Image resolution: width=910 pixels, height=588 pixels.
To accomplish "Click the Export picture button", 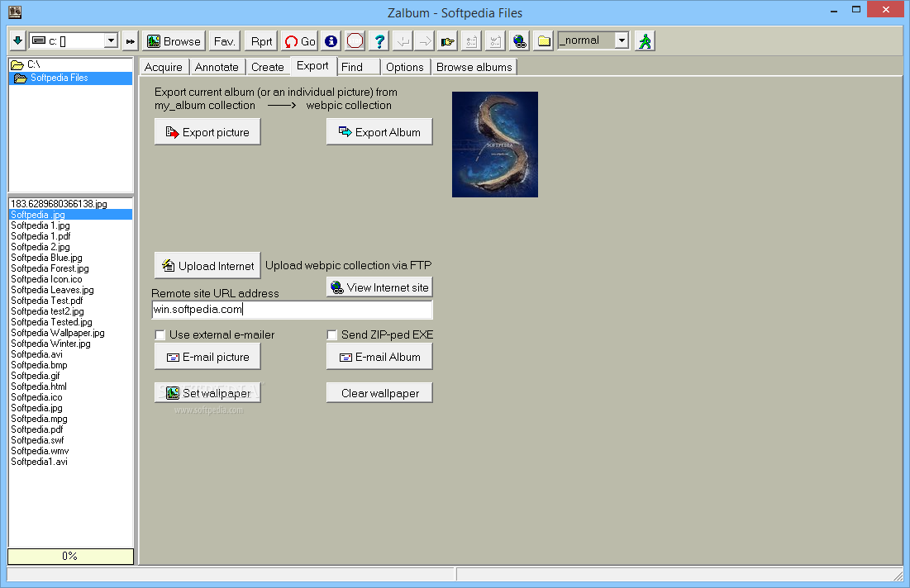I will pyautogui.click(x=207, y=132).
